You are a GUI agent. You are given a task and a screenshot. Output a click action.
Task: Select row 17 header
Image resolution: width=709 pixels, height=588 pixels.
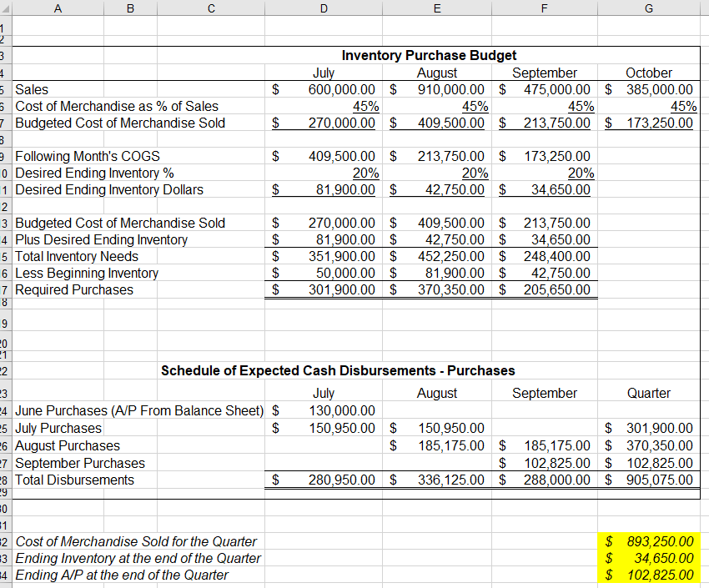[x=8, y=289]
